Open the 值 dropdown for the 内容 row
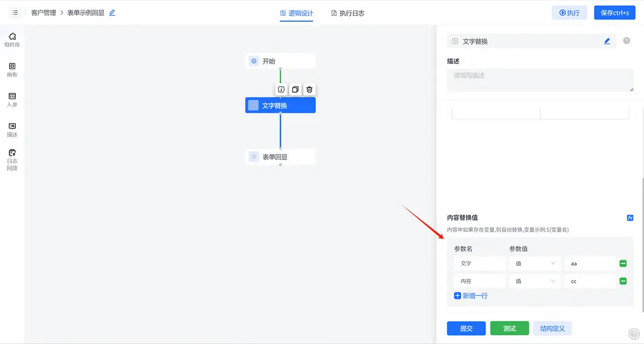Viewport: 644px width, 344px height. (x=534, y=281)
